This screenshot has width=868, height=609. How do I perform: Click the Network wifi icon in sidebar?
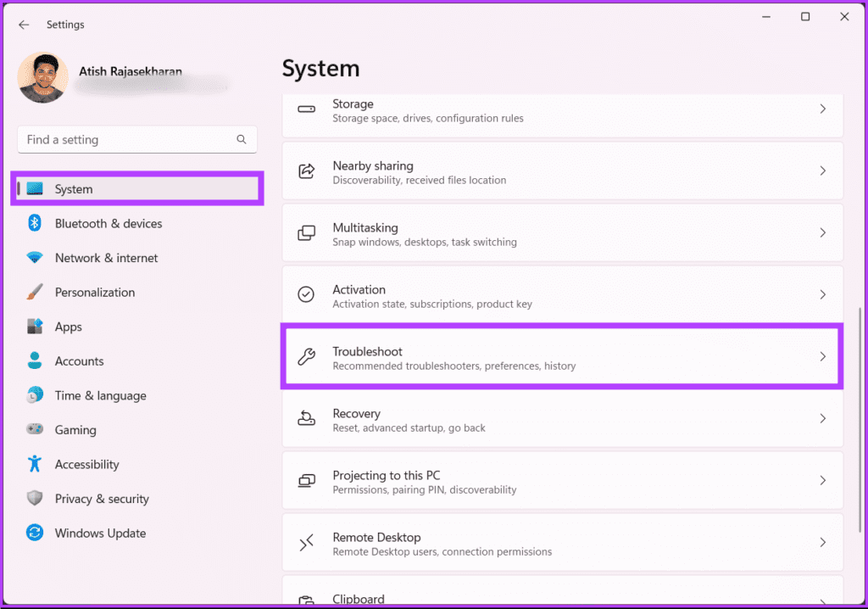(x=35, y=258)
